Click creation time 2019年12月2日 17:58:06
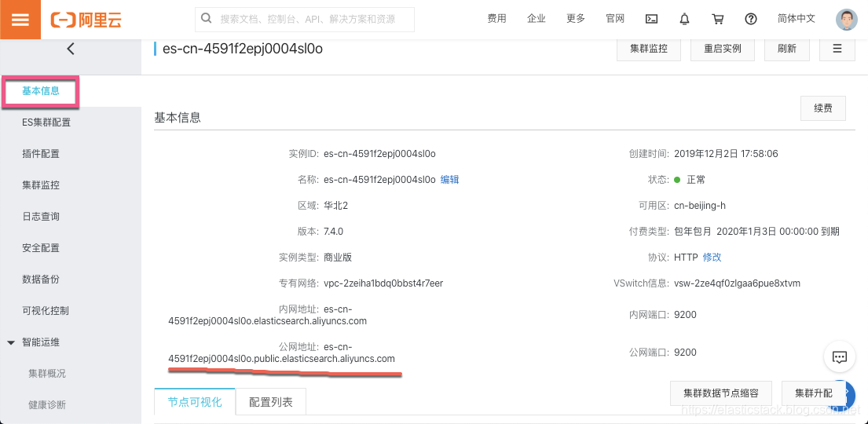 pyautogui.click(x=727, y=153)
